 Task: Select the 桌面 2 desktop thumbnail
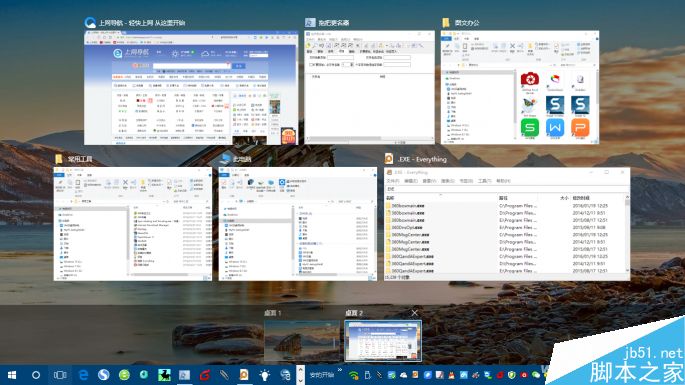383,341
